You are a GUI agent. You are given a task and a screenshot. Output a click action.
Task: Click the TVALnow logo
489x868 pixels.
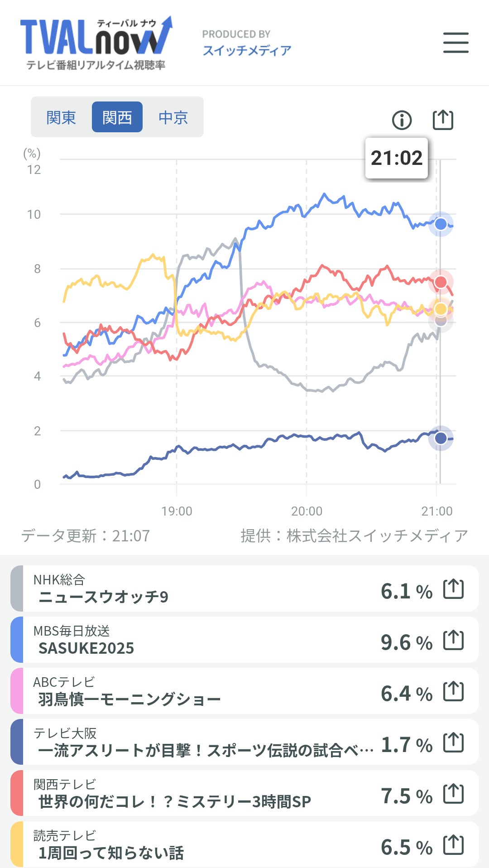pos(96,44)
